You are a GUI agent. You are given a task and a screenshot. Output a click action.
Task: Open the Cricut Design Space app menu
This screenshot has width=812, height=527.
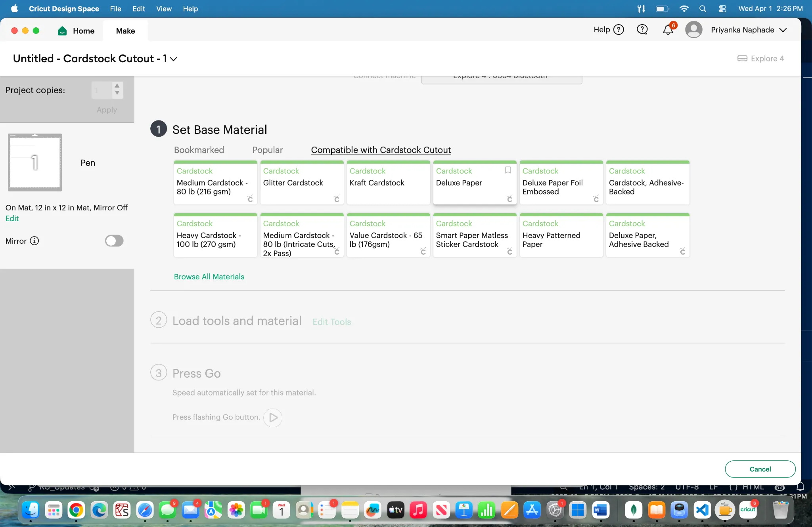coord(64,9)
